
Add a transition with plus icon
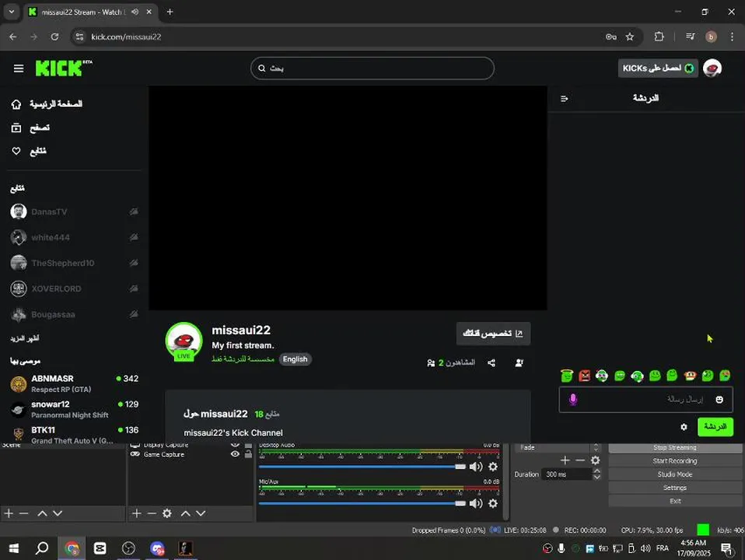(565, 460)
